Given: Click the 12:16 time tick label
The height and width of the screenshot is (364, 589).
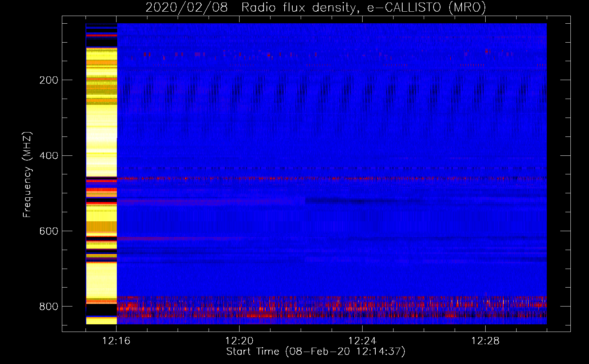Looking at the screenshot, I should (x=116, y=341).
